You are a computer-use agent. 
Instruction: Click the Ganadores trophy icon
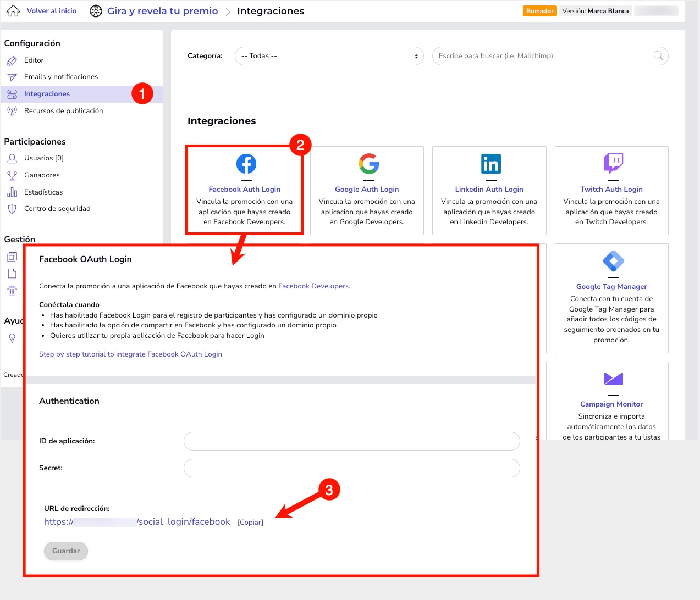(12, 175)
